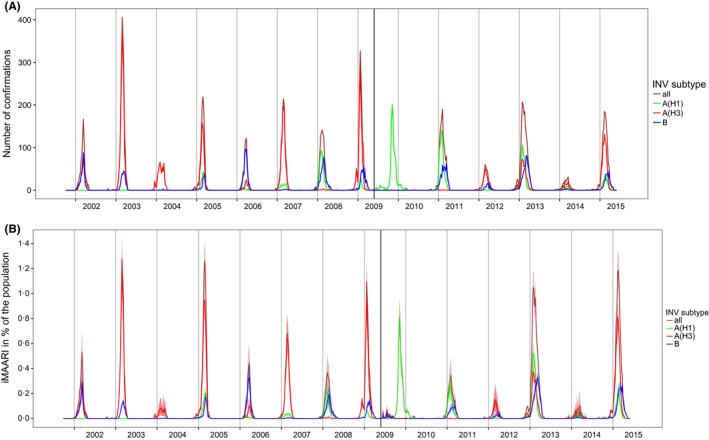
Task: Click the "INV subtype" legend title beside panel B
Action: [687, 312]
